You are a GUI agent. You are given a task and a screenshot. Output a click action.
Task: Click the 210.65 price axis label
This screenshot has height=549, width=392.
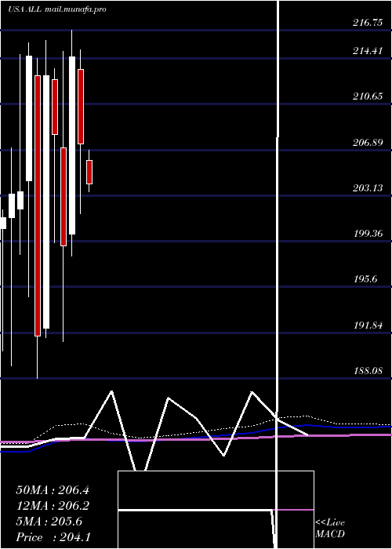tap(368, 96)
